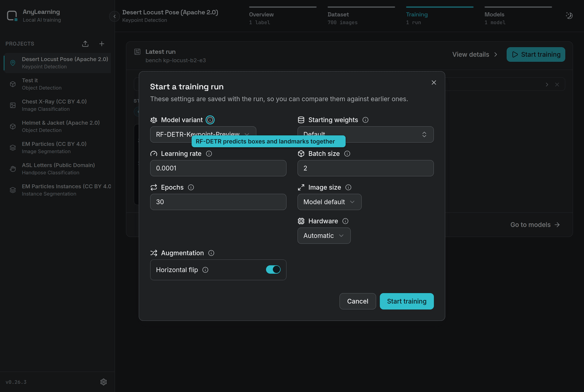584x392 pixels.
Task: Click the Starting weights info icon
Action: click(365, 120)
